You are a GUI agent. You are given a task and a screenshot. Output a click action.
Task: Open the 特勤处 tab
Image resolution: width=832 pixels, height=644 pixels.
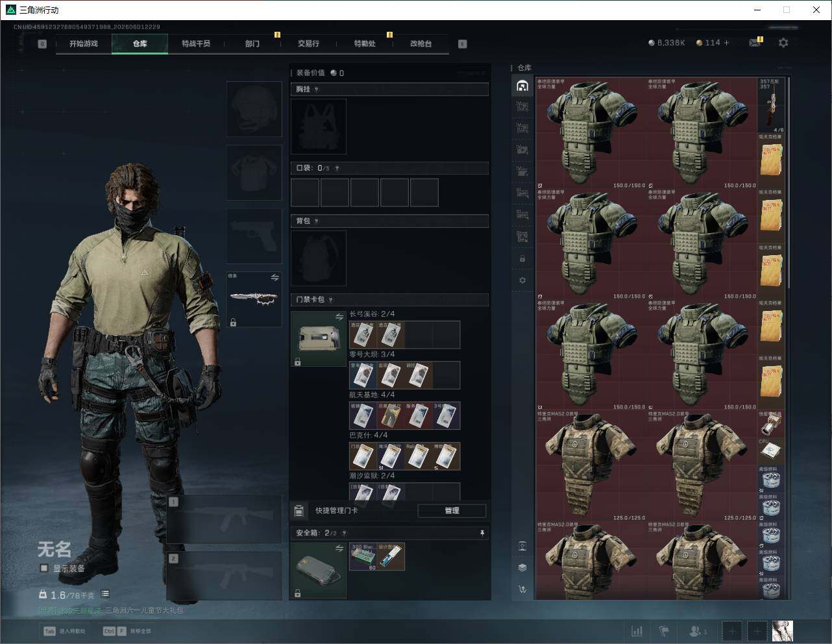(x=365, y=43)
